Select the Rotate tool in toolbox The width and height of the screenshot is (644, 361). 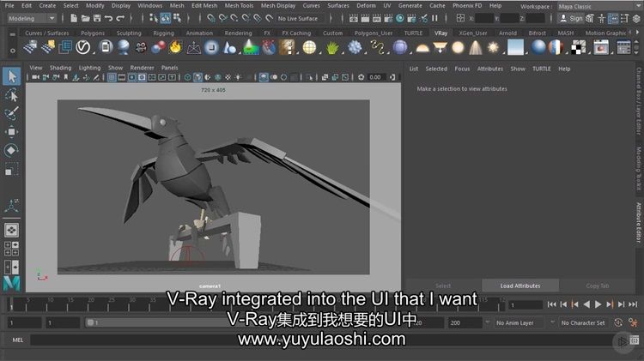coord(11,150)
